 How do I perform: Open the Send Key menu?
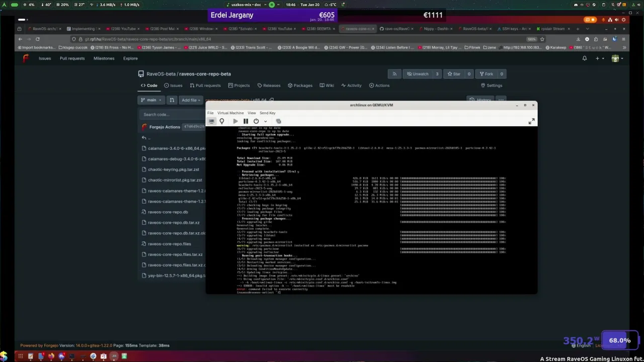tap(267, 113)
